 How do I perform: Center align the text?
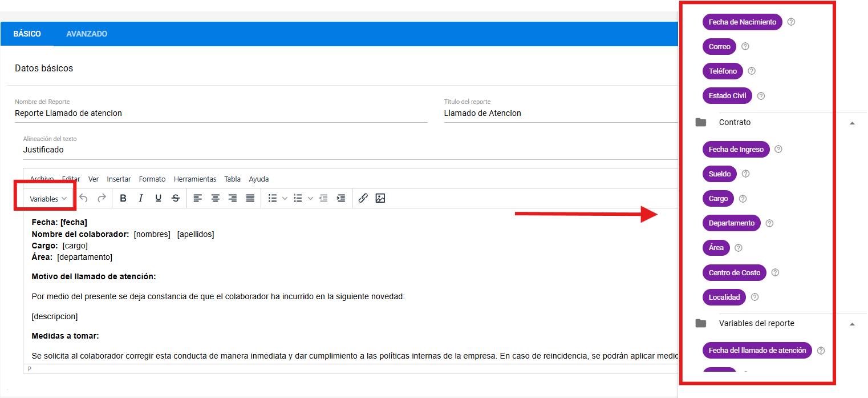click(216, 198)
